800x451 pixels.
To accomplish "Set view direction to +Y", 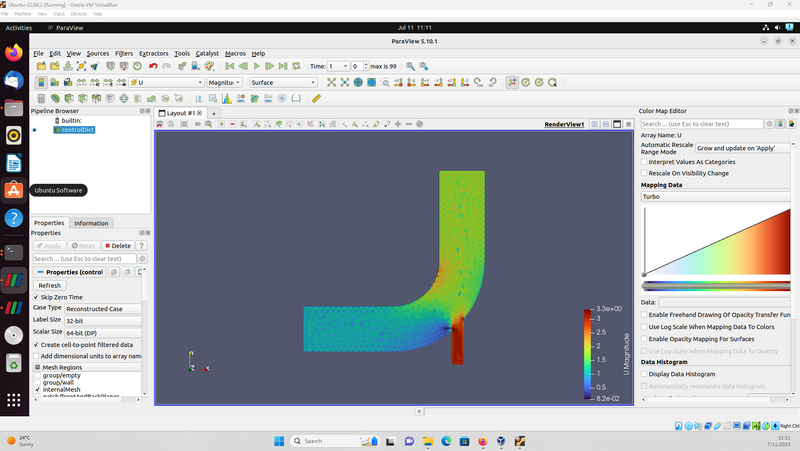I will [425, 83].
